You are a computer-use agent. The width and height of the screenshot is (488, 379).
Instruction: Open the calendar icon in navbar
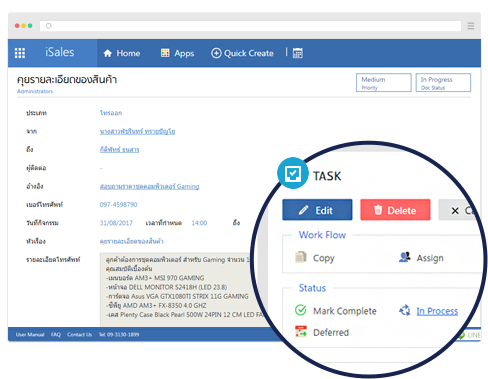(298, 53)
